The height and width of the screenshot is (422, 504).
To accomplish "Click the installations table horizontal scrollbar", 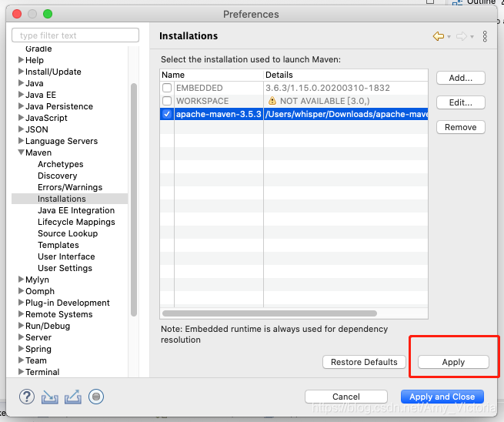I will pos(269,313).
